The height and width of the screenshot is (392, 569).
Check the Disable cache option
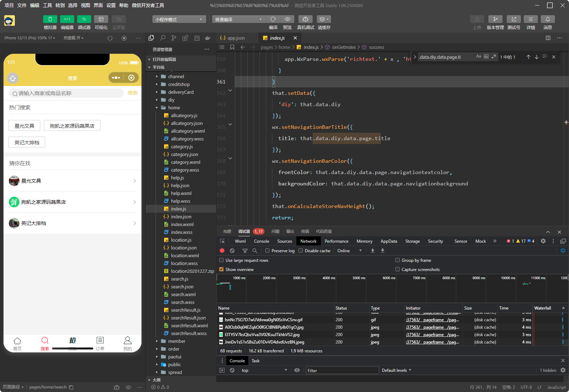301,250
